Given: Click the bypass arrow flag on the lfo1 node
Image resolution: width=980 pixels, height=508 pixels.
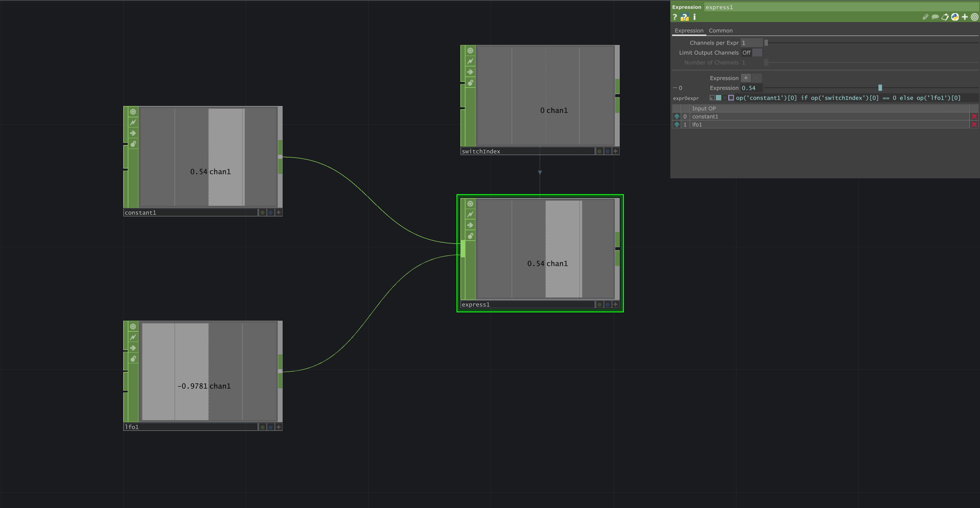Looking at the screenshot, I should 133,348.
